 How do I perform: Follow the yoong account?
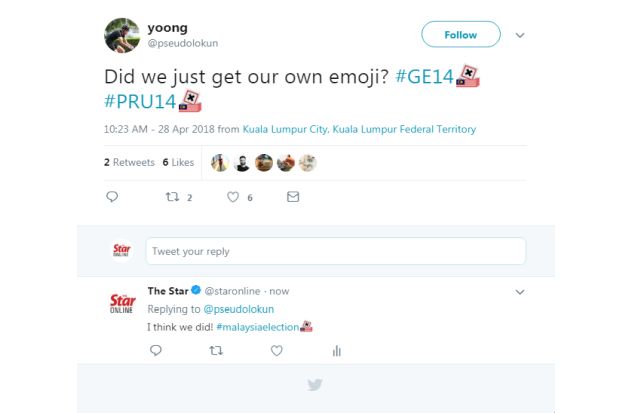tap(460, 35)
